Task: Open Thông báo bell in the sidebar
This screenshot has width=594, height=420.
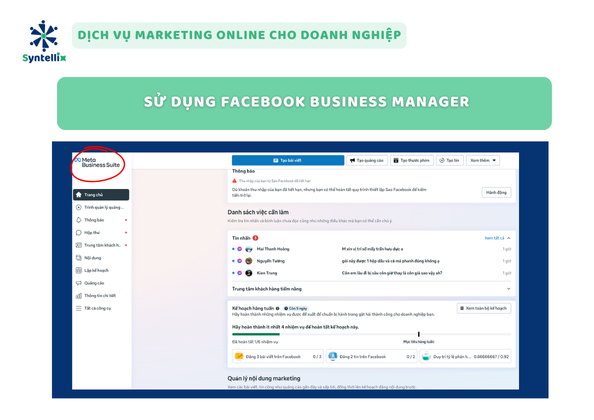Action: coord(101,220)
